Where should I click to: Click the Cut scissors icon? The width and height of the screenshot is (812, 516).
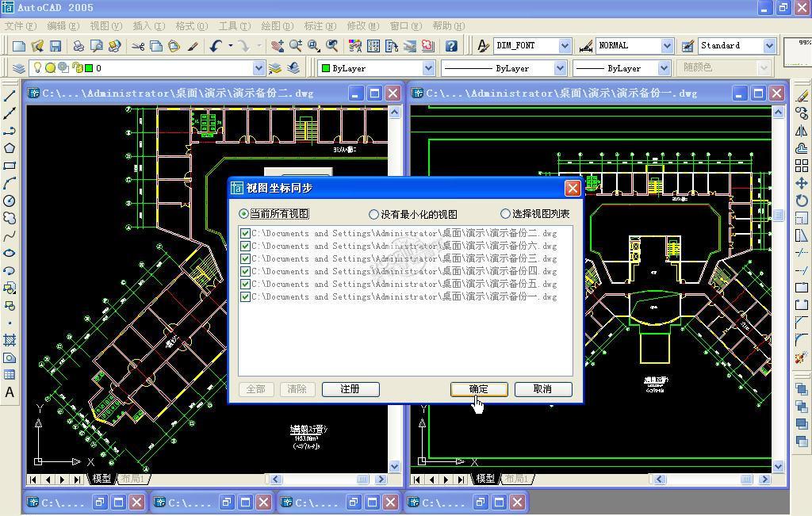[x=138, y=46]
